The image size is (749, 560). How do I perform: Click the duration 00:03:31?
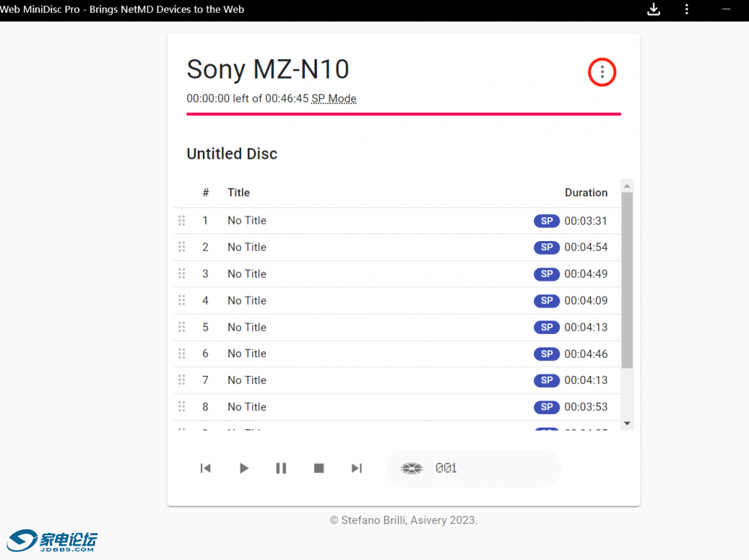pos(586,221)
